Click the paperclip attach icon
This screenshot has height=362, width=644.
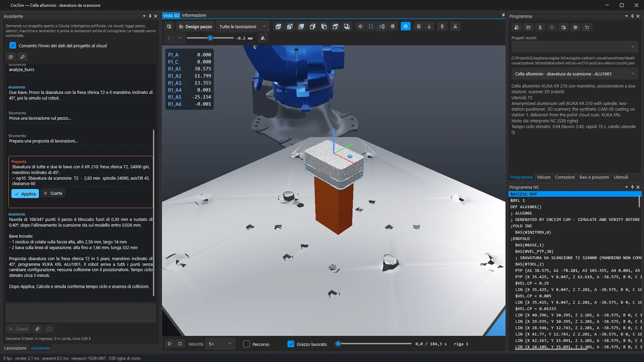tap(37, 329)
